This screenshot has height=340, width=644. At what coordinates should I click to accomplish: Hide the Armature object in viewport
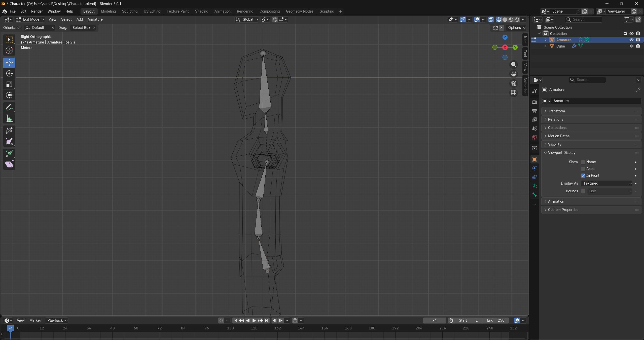pos(631,40)
